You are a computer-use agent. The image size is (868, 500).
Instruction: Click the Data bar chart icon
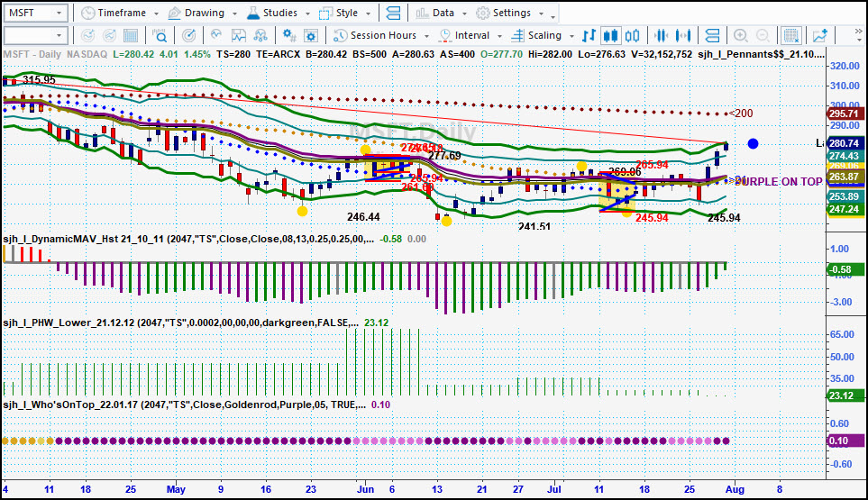tap(423, 13)
